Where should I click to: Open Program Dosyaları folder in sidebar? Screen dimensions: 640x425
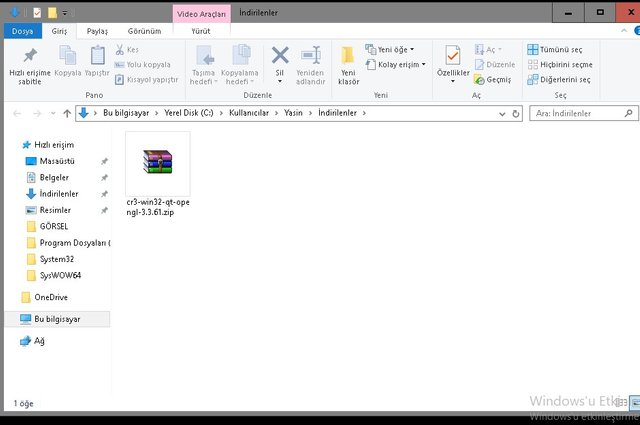coord(68,243)
